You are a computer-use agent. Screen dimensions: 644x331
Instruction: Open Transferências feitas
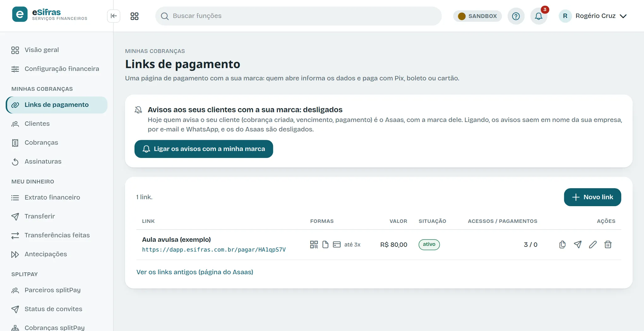tap(57, 235)
